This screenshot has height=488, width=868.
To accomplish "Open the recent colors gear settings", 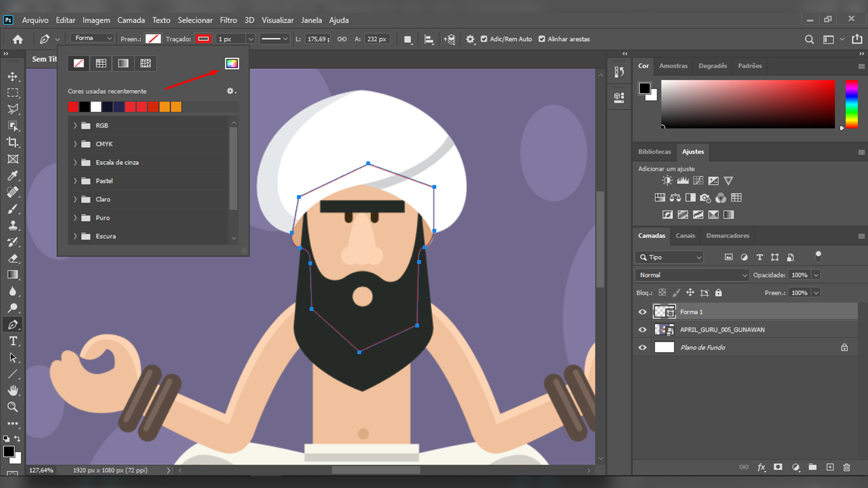I will tap(231, 91).
